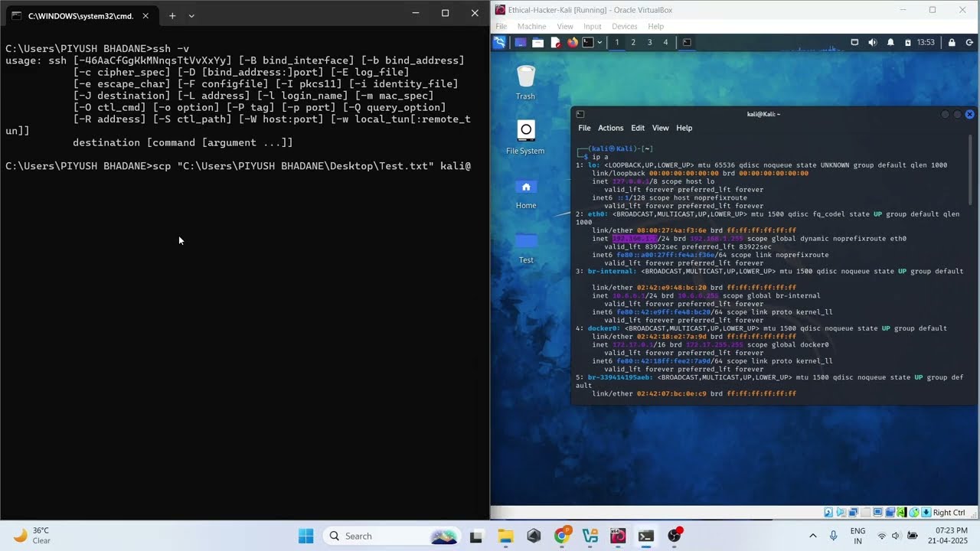The height and width of the screenshot is (551, 980).
Task: Open the File menu in Kali terminal
Action: tap(584, 128)
